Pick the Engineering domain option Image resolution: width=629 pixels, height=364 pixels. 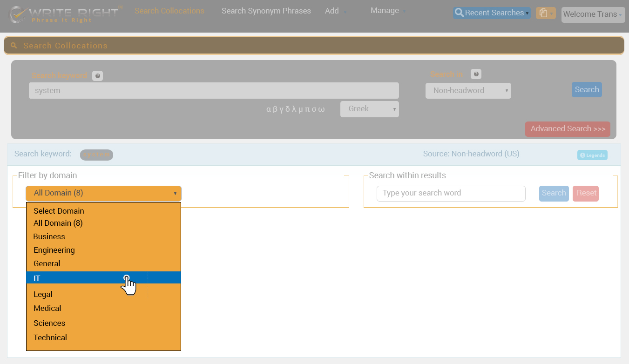pos(54,250)
